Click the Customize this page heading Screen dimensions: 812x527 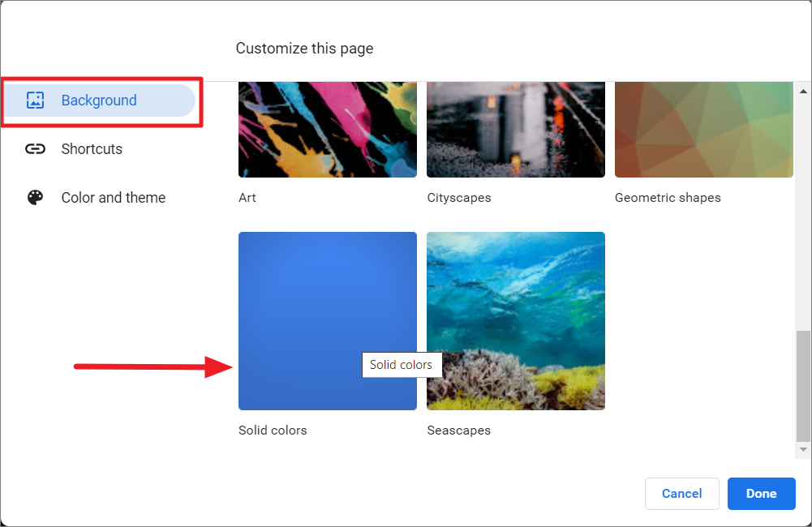tap(304, 48)
